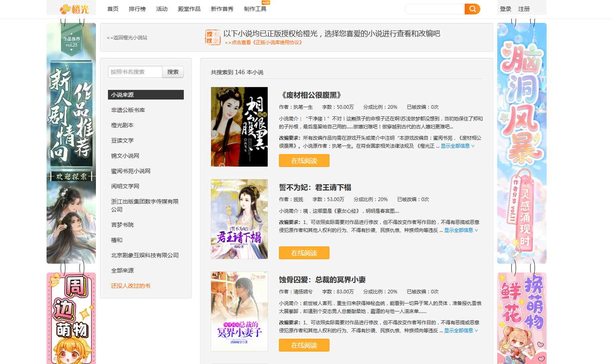Click the orange search magnifier icon

pyautogui.click(x=472, y=9)
